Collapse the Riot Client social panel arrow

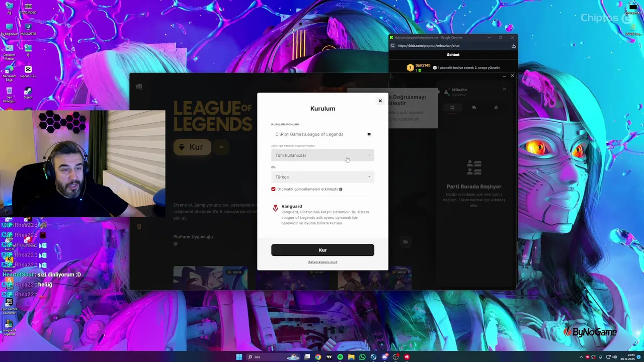[504, 89]
